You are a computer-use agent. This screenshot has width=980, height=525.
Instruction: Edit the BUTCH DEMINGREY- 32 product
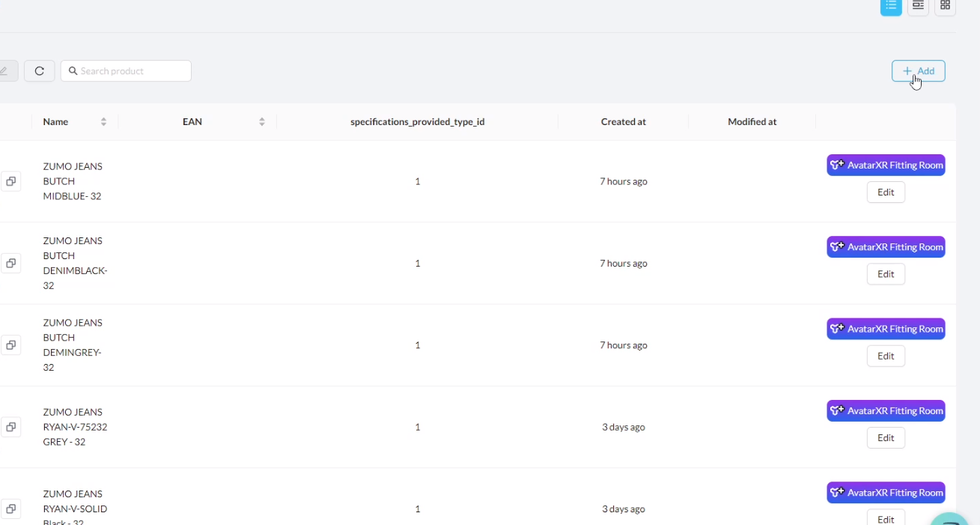coord(886,356)
